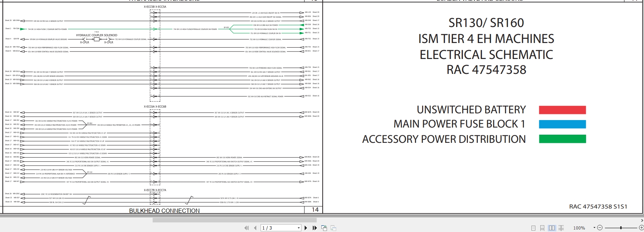Go to the previous page

tap(255, 228)
